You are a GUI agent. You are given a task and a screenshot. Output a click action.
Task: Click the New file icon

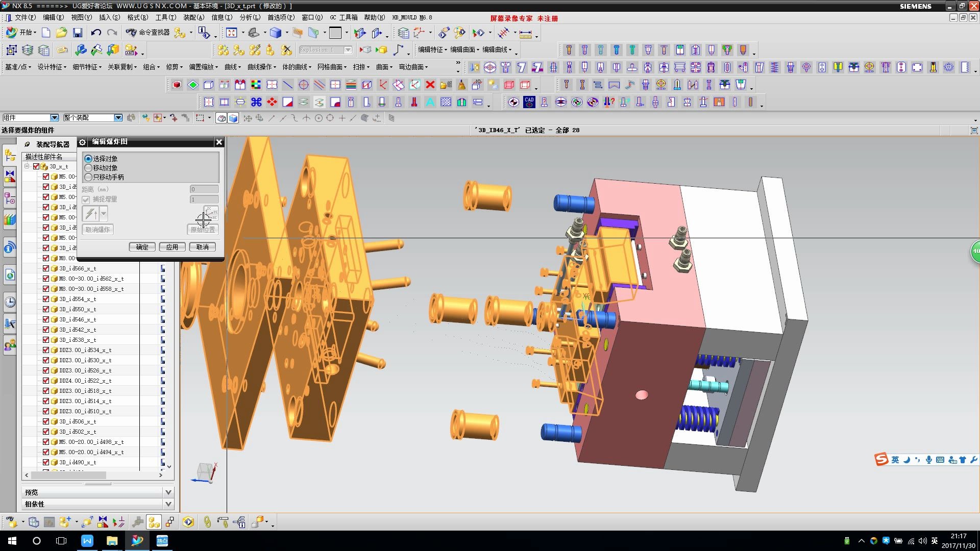click(46, 33)
